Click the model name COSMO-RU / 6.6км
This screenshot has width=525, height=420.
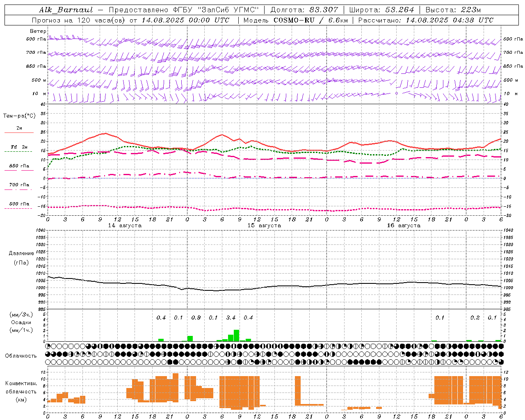(x=311, y=20)
